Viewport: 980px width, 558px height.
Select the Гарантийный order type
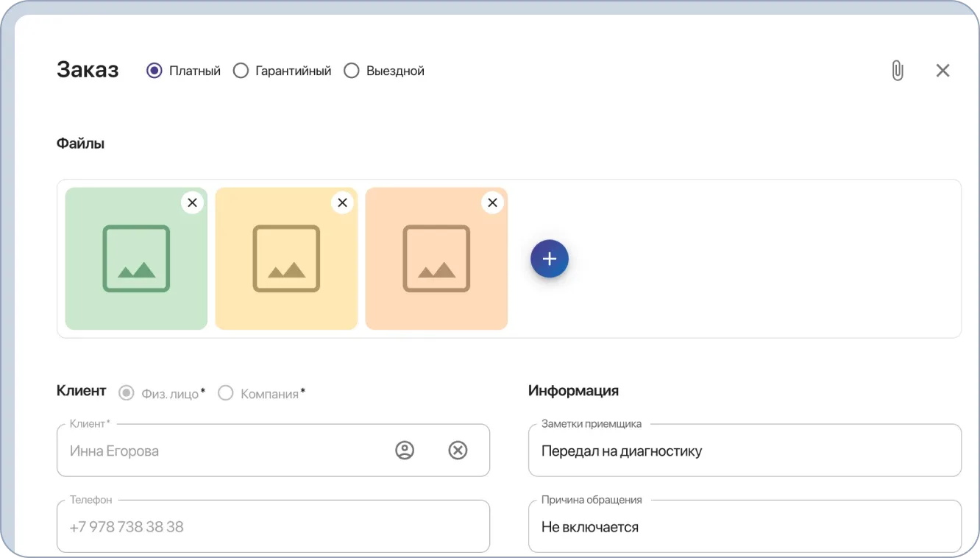pos(241,70)
